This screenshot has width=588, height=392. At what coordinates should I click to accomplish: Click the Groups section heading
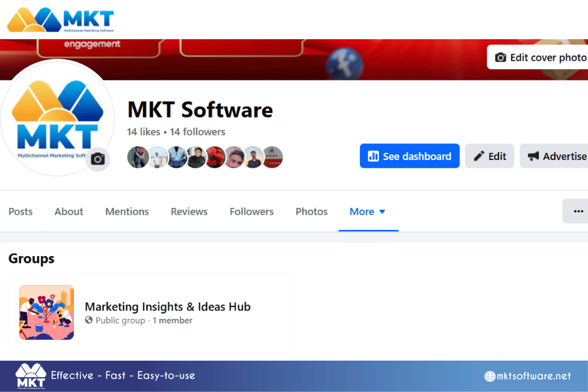pyautogui.click(x=31, y=259)
